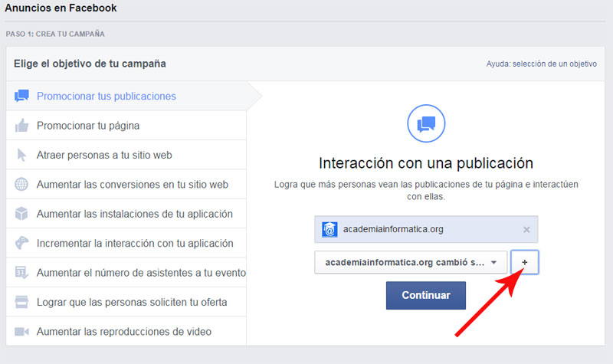
Task: Click the large circular chat icon above Interacción
Action: (426, 123)
